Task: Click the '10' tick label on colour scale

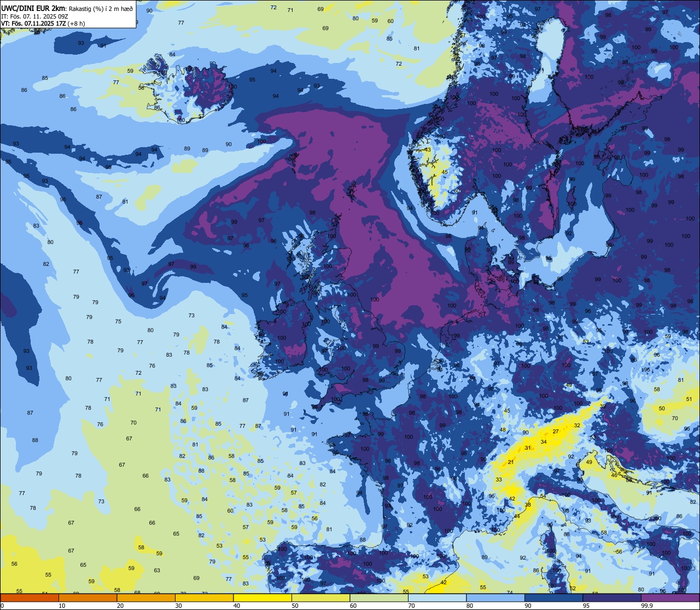Action: (62, 606)
